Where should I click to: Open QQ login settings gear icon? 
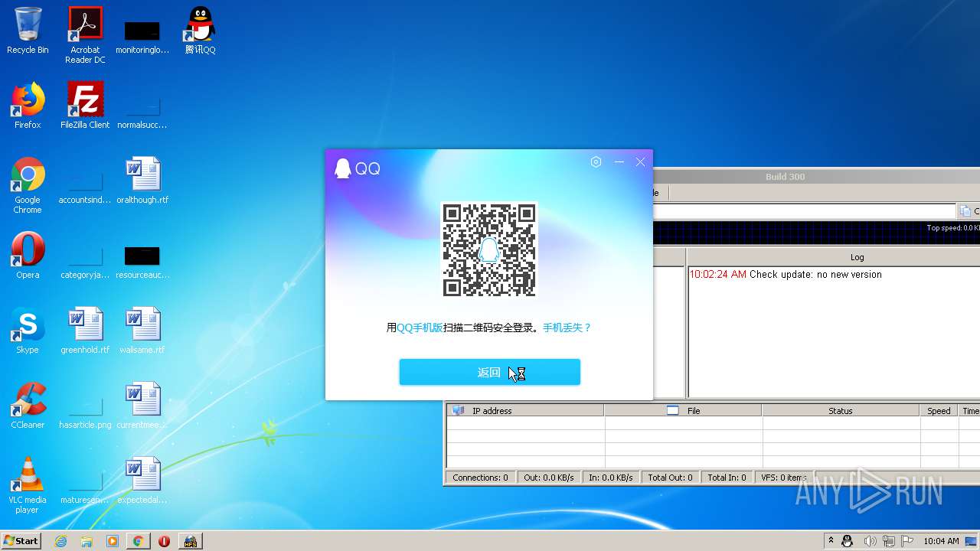pos(596,162)
